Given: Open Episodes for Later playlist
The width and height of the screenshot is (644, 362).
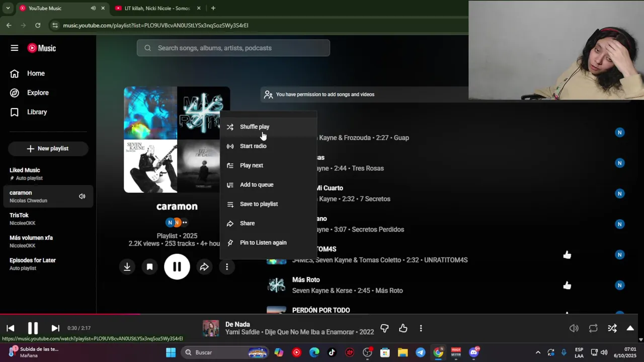Looking at the screenshot, I should [x=48, y=264].
